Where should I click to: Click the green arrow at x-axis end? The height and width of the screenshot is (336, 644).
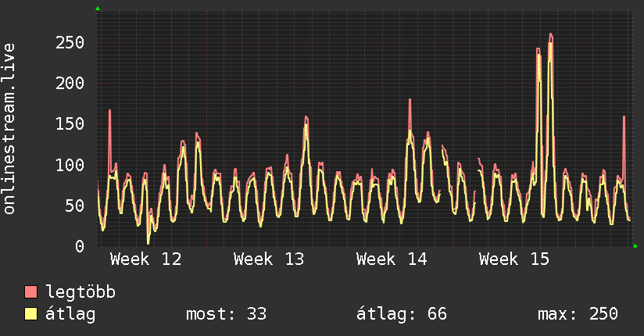(635, 246)
